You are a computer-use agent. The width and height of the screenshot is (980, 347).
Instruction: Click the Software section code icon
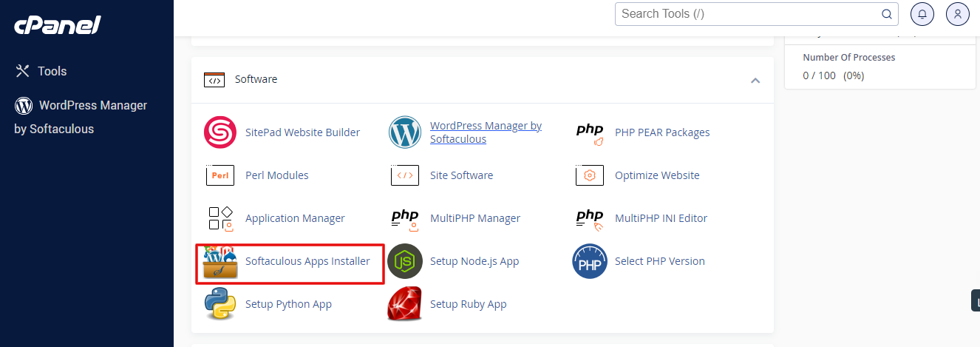pos(214,79)
